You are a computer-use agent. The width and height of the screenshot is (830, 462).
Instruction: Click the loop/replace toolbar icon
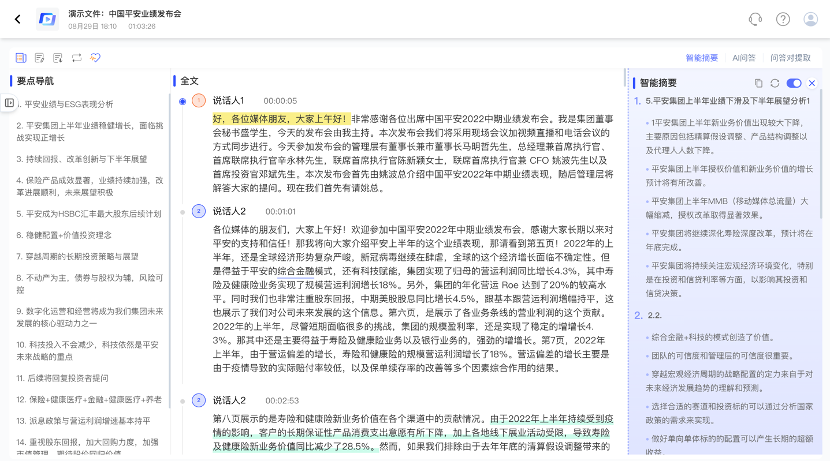click(77, 58)
